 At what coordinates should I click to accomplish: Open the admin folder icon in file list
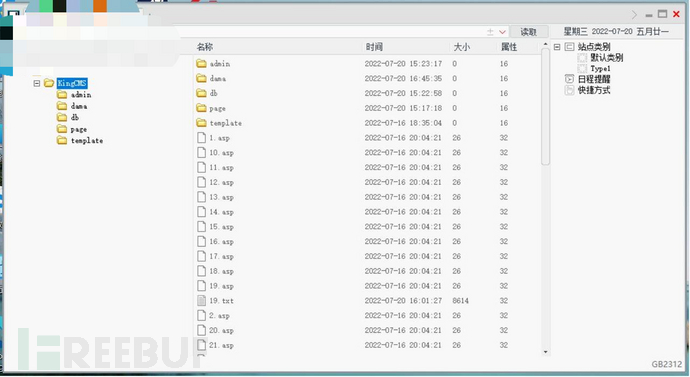pyautogui.click(x=202, y=64)
